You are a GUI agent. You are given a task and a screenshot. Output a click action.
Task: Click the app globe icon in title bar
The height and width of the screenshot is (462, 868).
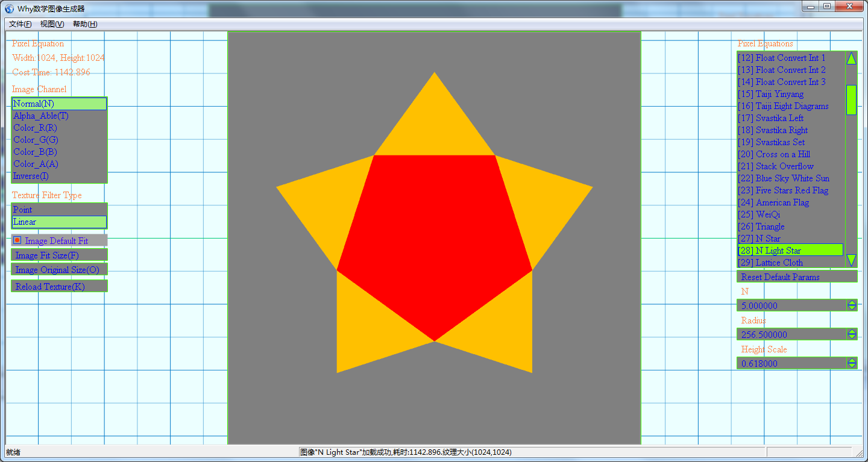[10, 8]
